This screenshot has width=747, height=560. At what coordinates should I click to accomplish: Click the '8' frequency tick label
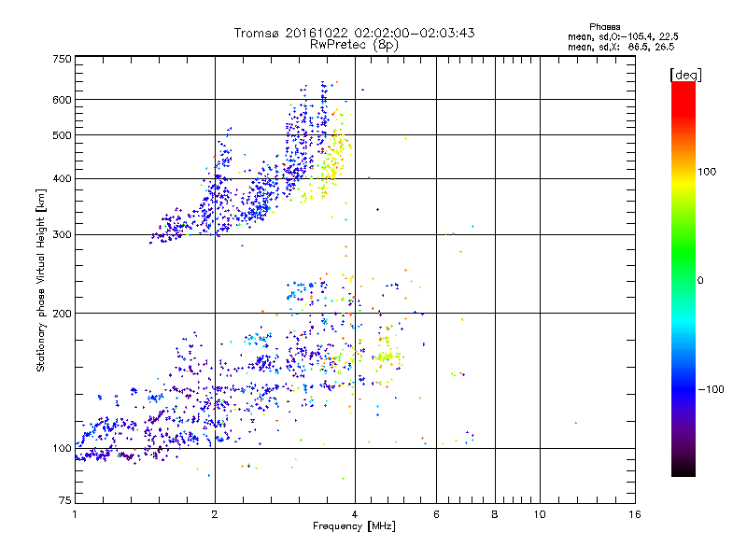[x=495, y=514]
